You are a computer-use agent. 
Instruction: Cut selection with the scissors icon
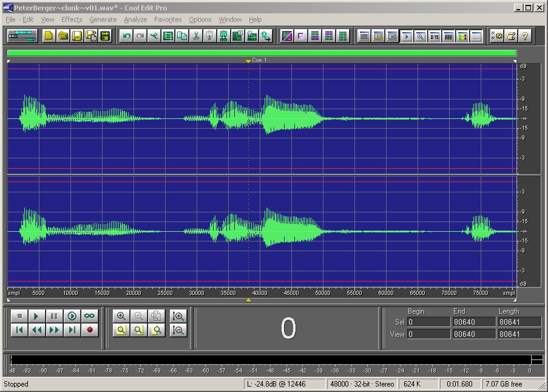tap(197, 36)
